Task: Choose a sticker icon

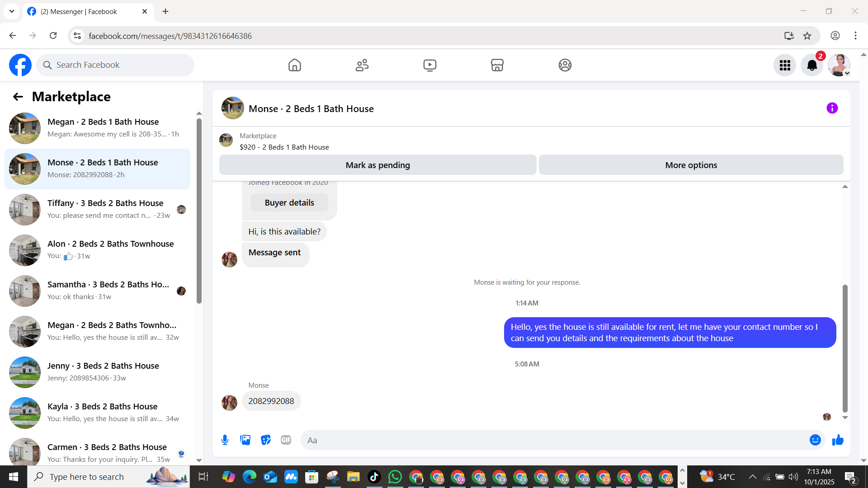Action: click(266, 440)
